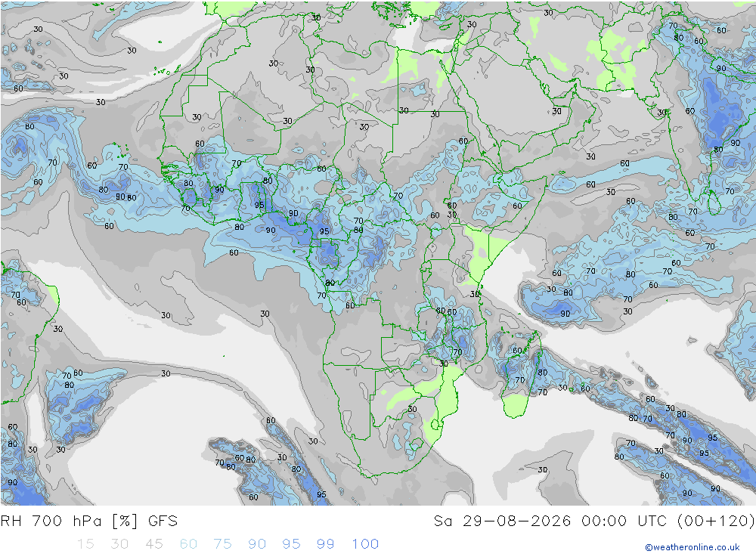Select the 95 percent legend value
This screenshot has width=756, height=554.
pos(292,544)
